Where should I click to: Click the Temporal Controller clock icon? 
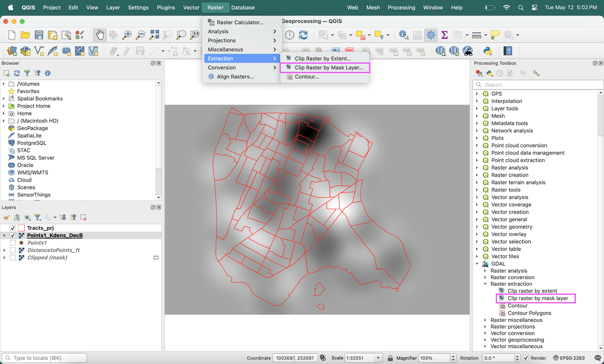(x=289, y=35)
